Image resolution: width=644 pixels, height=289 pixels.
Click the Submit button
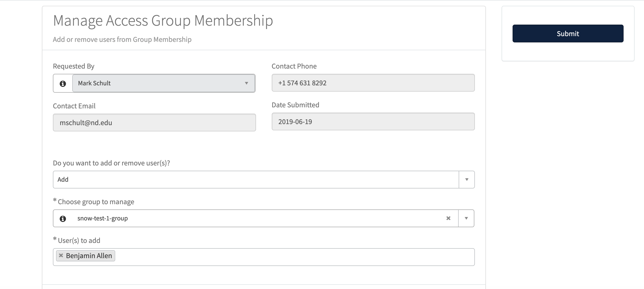click(x=568, y=33)
